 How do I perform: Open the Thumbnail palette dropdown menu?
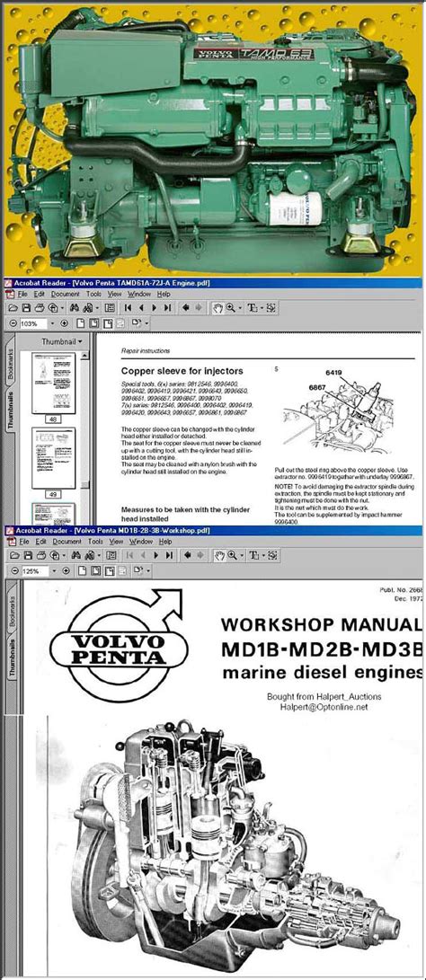click(x=79, y=342)
